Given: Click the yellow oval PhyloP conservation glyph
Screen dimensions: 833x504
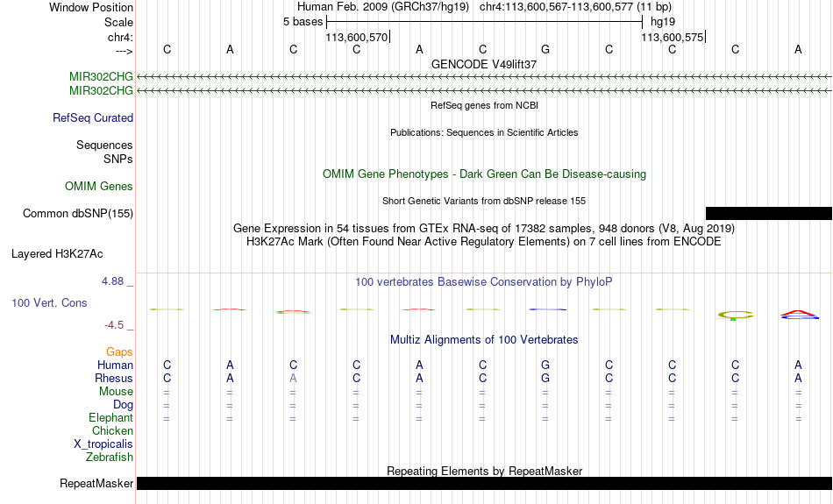Looking at the screenshot, I should (x=736, y=315).
